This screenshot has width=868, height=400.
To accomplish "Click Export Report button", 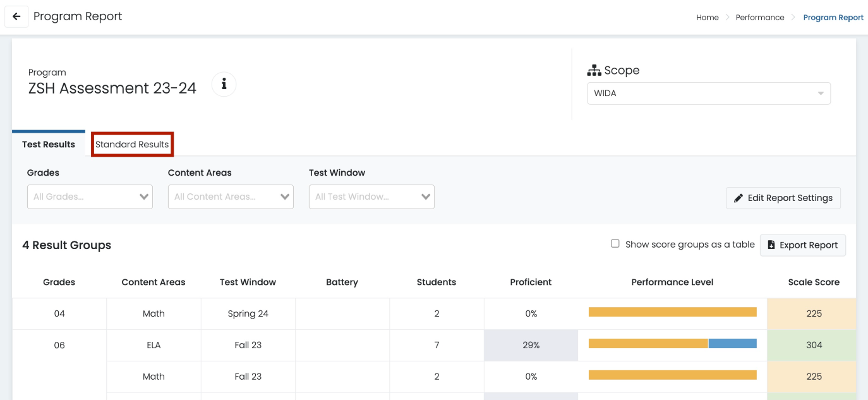I will coord(803,245).
